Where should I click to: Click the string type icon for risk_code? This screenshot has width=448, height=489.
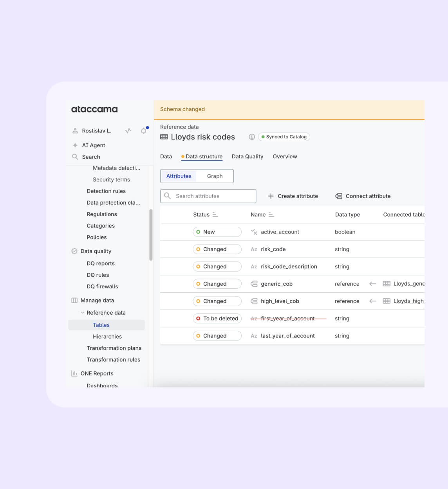(x=254, y=249)
